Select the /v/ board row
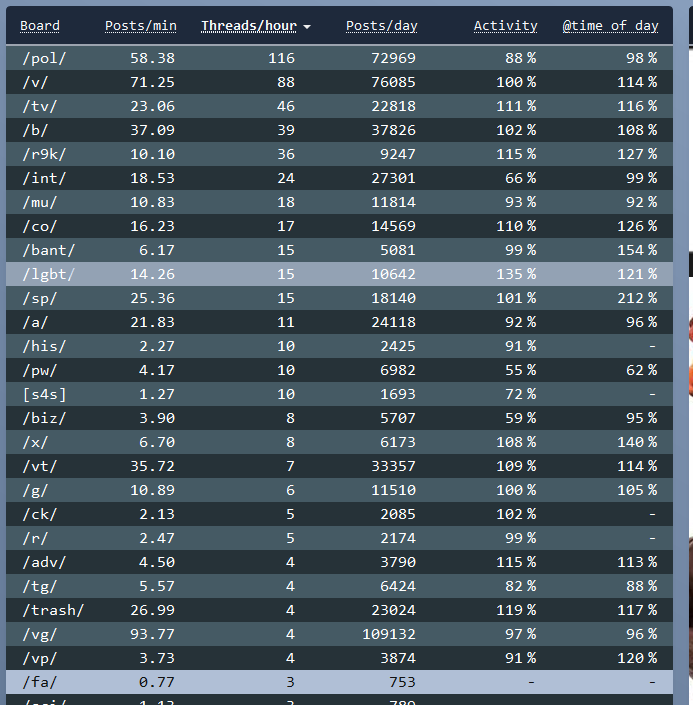Screen dimensions: 693x705 pos(340,82)
